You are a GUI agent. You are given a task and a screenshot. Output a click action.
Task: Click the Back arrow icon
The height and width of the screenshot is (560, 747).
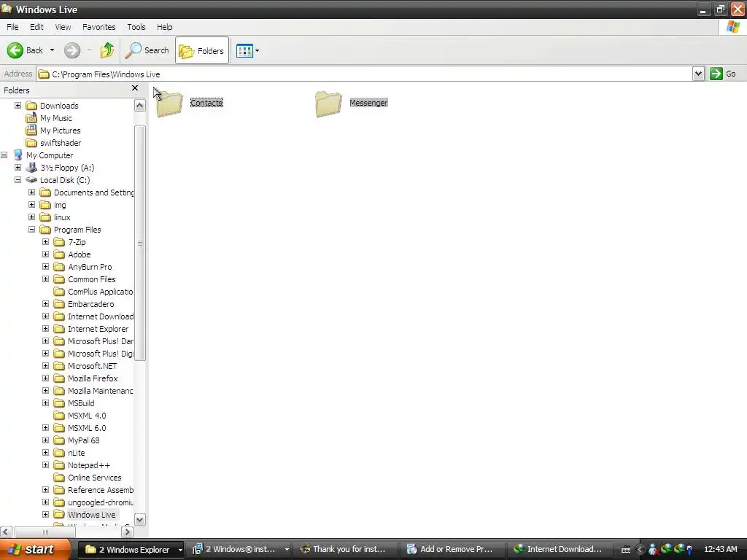(15, 50)
